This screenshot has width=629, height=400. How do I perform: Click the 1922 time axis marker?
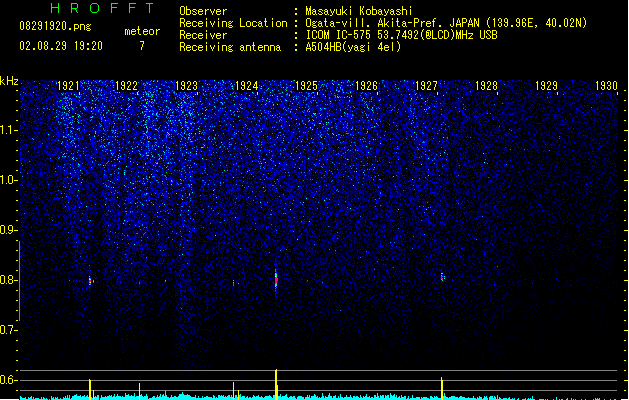click(x=126, y=86)
